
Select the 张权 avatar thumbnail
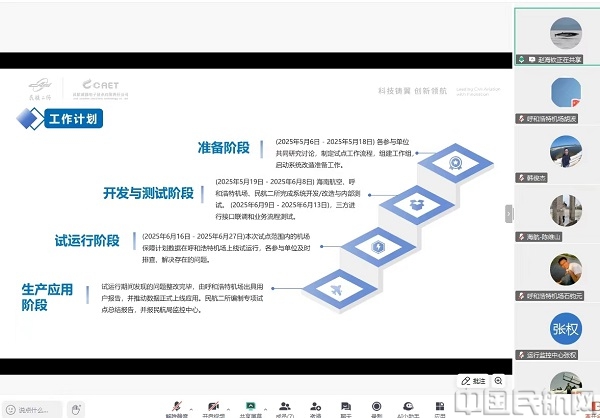[556, 329]
